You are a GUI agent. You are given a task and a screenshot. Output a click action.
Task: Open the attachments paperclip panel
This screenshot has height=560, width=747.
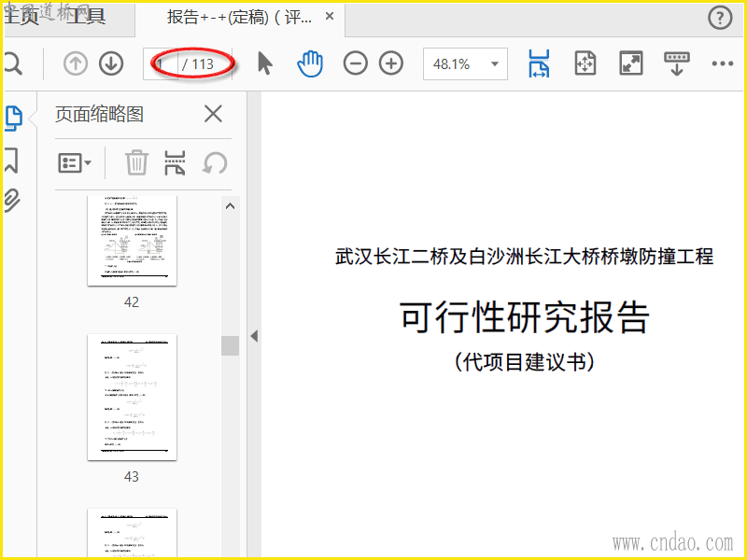(x=12, y=201)
